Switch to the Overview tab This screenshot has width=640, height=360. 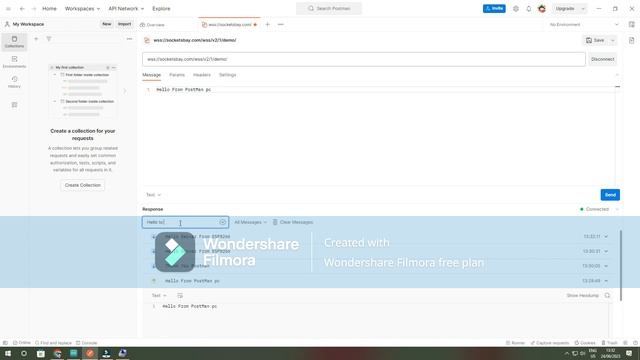pos(152,24)
